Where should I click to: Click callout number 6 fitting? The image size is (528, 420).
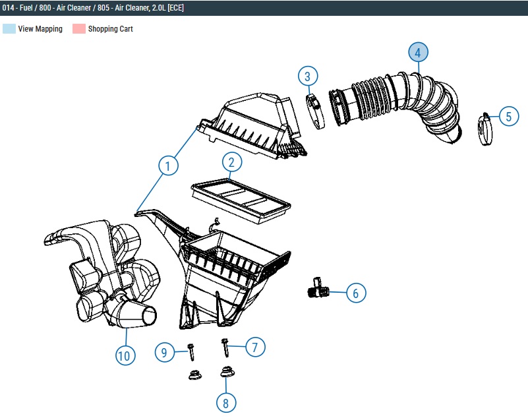pyautogui.click(x=356, y=293)
